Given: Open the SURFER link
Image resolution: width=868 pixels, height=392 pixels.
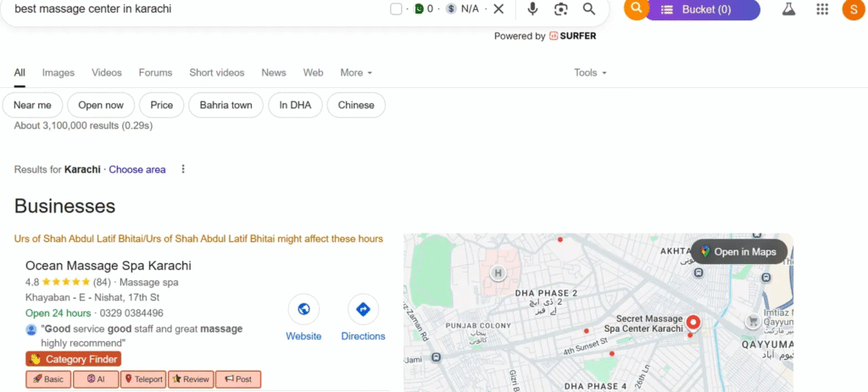Looking at the screenshot, I should [x=572, y=36].
